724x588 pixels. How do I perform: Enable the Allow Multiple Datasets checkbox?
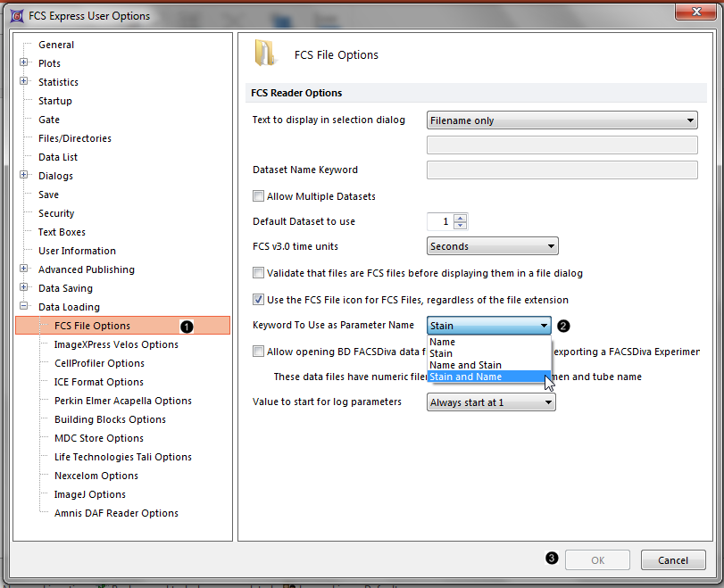pos(259,196)
